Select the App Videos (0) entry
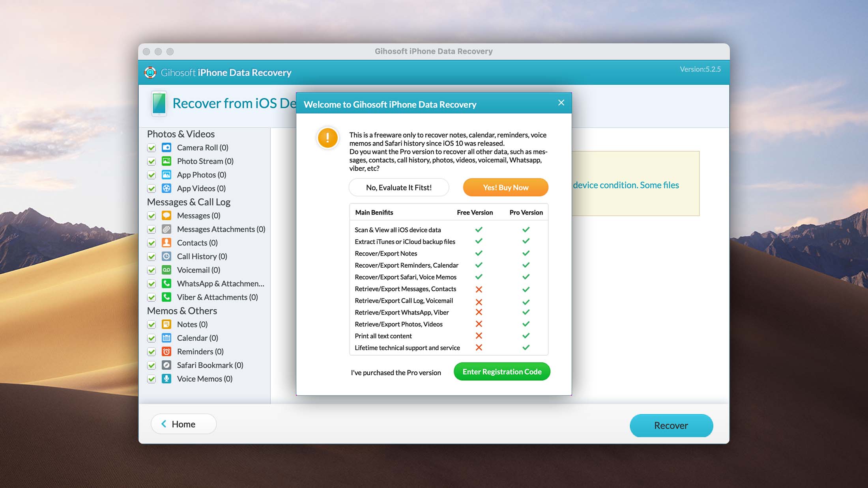 coord(201,188)
